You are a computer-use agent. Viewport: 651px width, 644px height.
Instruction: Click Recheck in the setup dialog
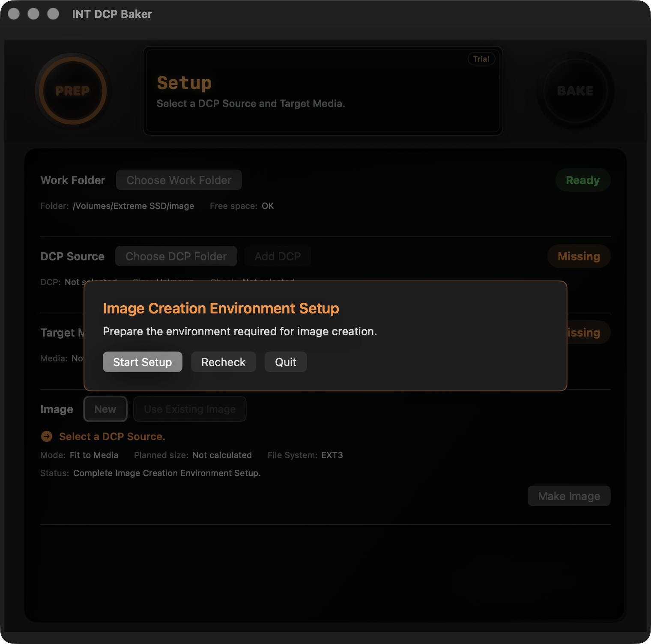pos(223,362)
